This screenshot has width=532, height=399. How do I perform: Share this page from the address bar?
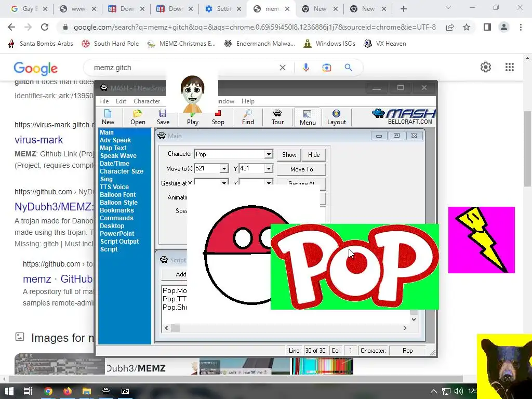coord(450,27)
